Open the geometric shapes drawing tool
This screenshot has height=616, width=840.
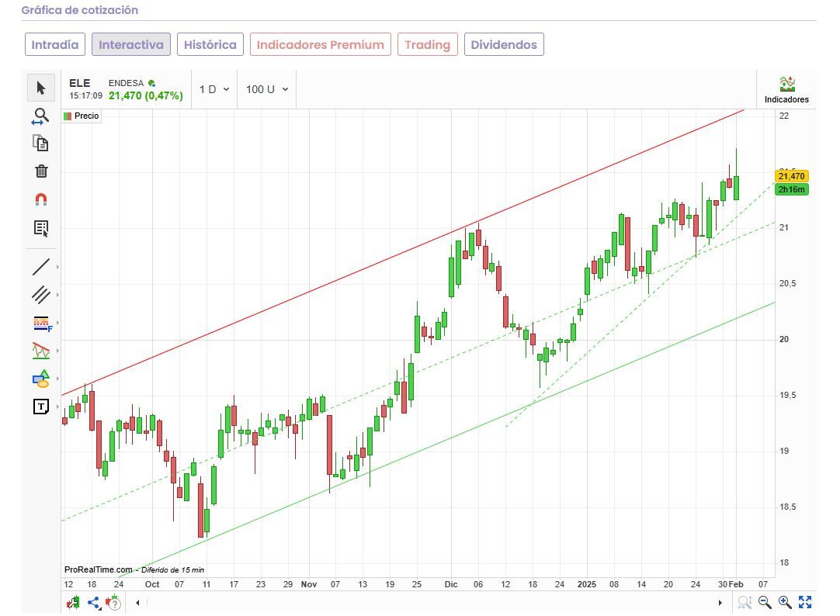click(x=41, y=379)
